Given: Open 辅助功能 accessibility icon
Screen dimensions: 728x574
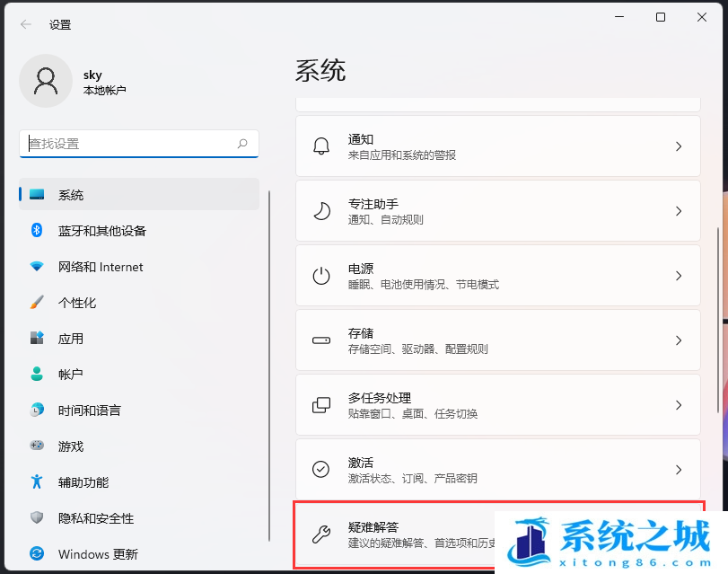Looking at the screenshot, I should (x=37, y=482).
